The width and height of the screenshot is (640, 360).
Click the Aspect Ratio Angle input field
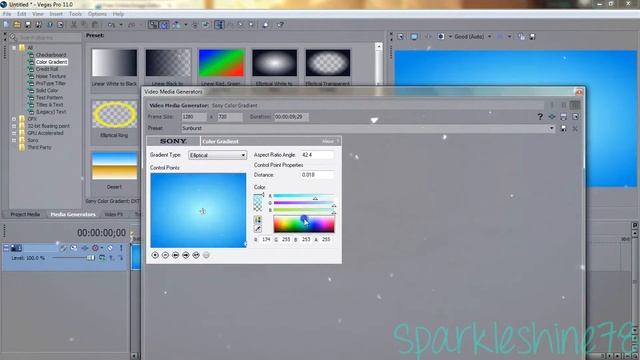[317, 155]
